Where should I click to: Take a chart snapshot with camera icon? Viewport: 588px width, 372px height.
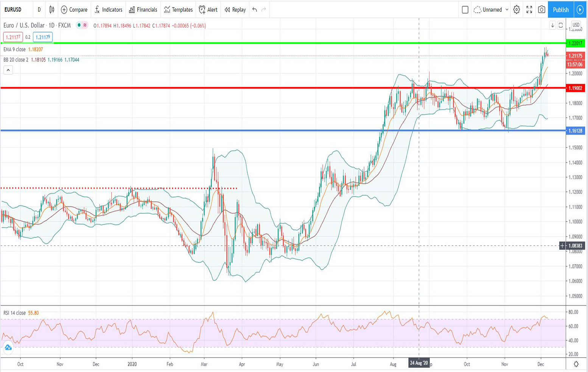541,10
